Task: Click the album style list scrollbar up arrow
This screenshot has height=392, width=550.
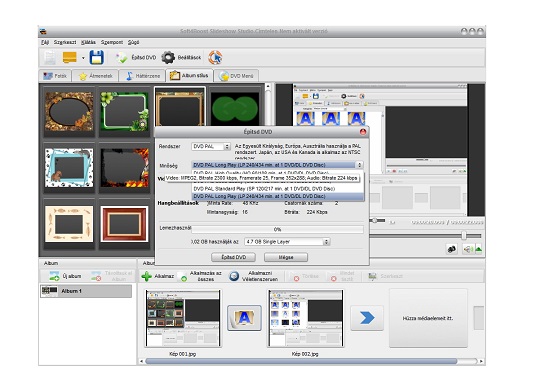Action: pyautogui.click(x=268, y=86)
